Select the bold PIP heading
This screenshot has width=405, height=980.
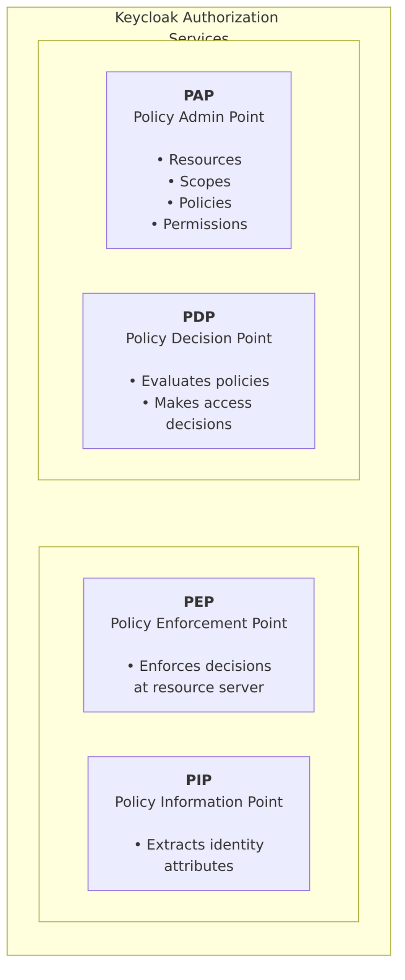(x=198, y=780)
